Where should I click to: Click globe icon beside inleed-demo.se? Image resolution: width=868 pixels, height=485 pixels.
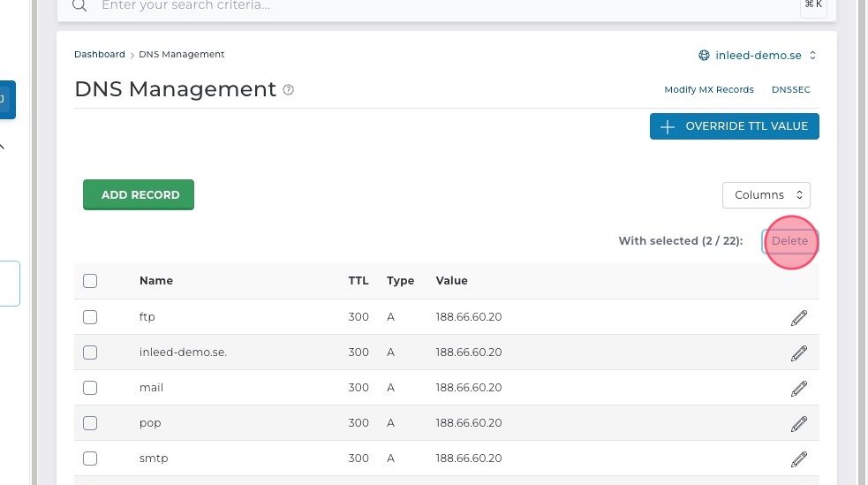pos(704,55)
